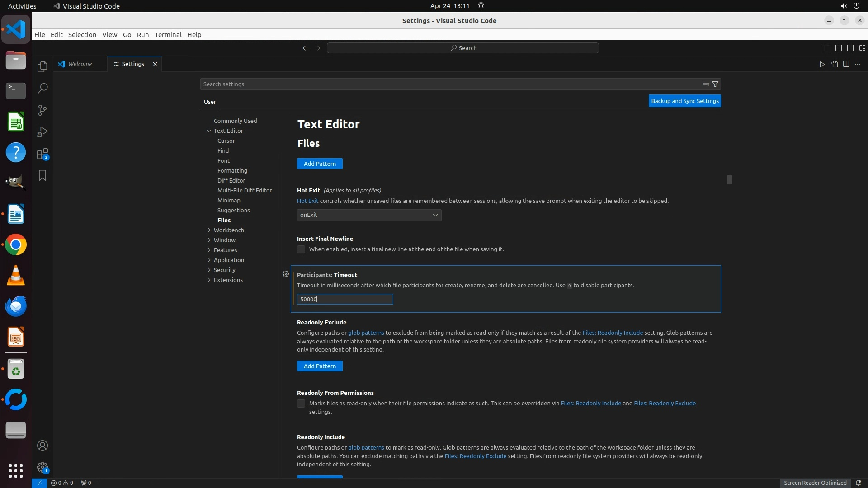Open the Hot Exit onExit dropdown

click(369, 215)
